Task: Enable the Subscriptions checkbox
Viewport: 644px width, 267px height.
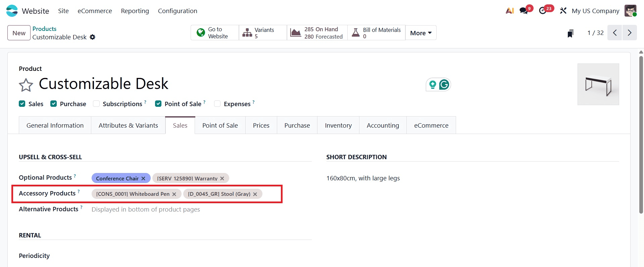Action: pos(96,104)
